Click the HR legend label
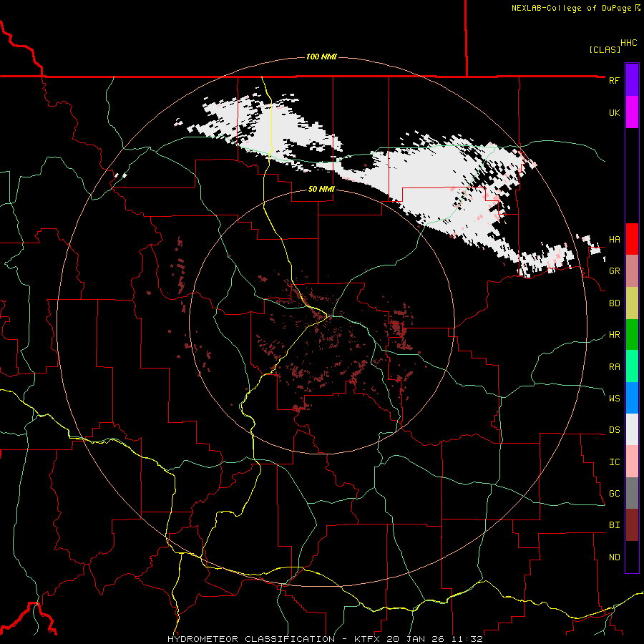 [x=614, y=335]
